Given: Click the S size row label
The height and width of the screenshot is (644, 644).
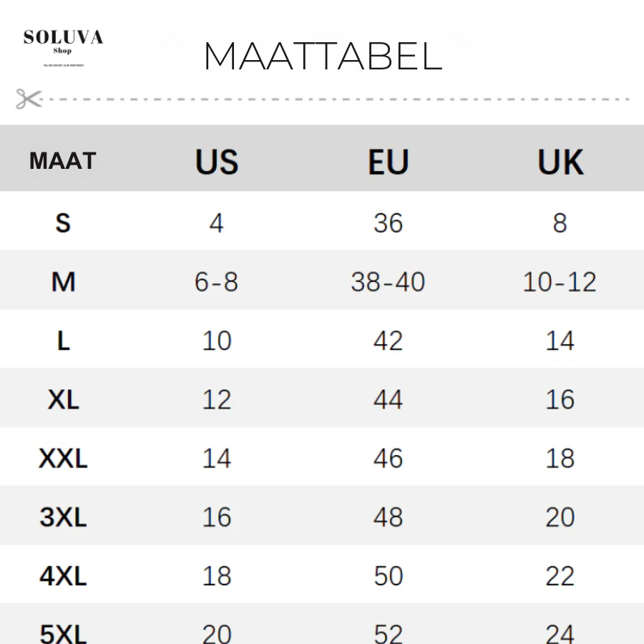Looking at the screenshot, I should 63,223.
